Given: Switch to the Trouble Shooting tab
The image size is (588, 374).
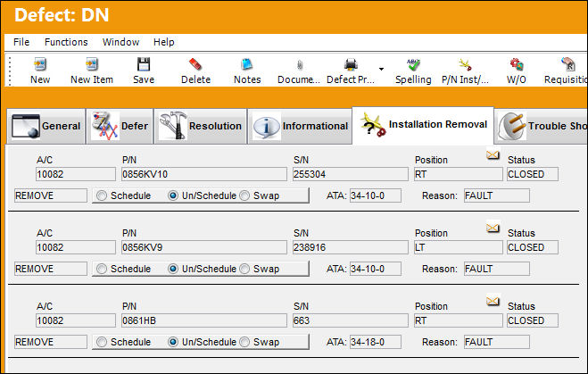Looking at the screenshot, I should point(542,126).
